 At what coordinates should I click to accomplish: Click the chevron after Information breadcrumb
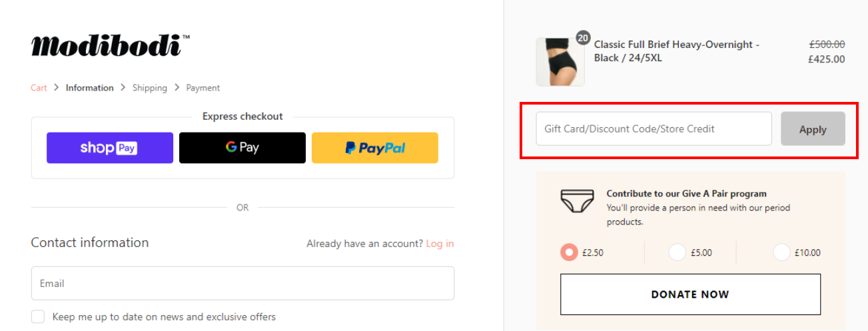click(123, 87)
